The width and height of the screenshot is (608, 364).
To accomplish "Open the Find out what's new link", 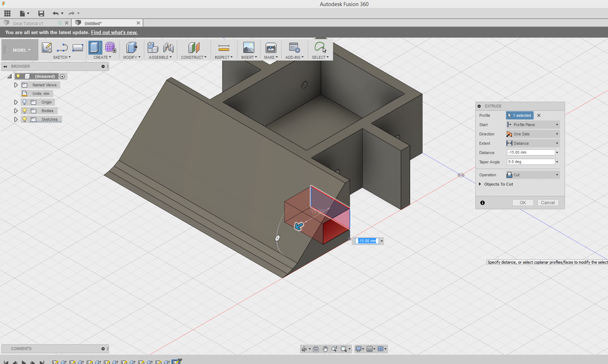I will point(114,32).
